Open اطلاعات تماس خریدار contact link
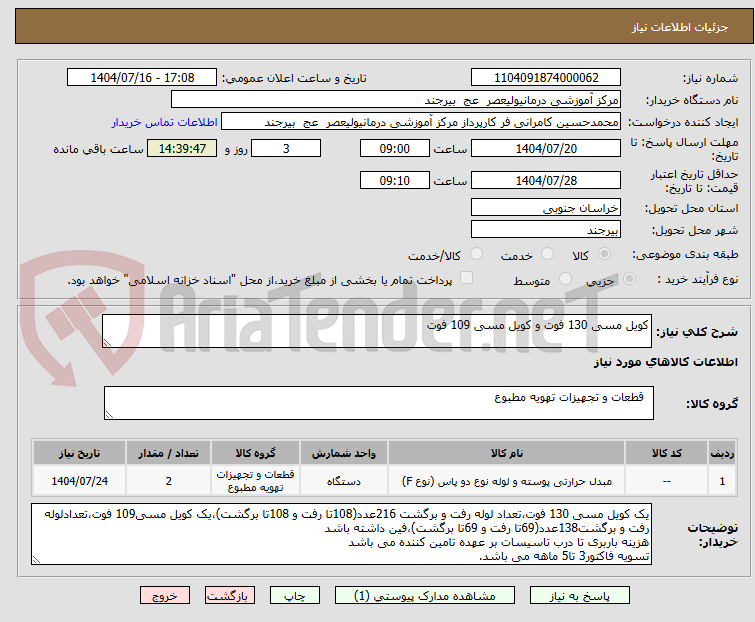 [165, 122]
